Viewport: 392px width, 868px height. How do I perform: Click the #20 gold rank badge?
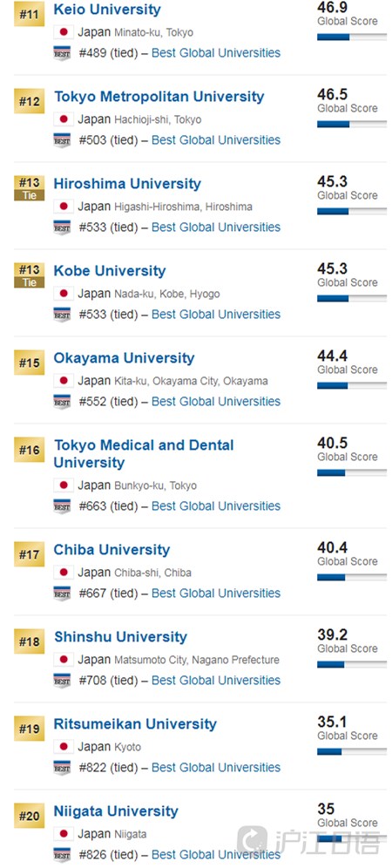(30, 816)
